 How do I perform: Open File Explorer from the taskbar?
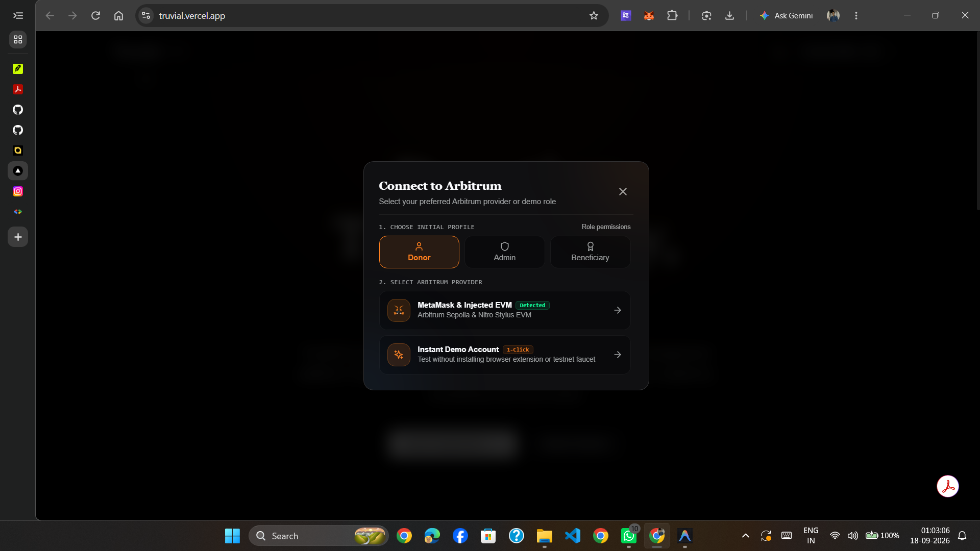[x=544, y=536]
